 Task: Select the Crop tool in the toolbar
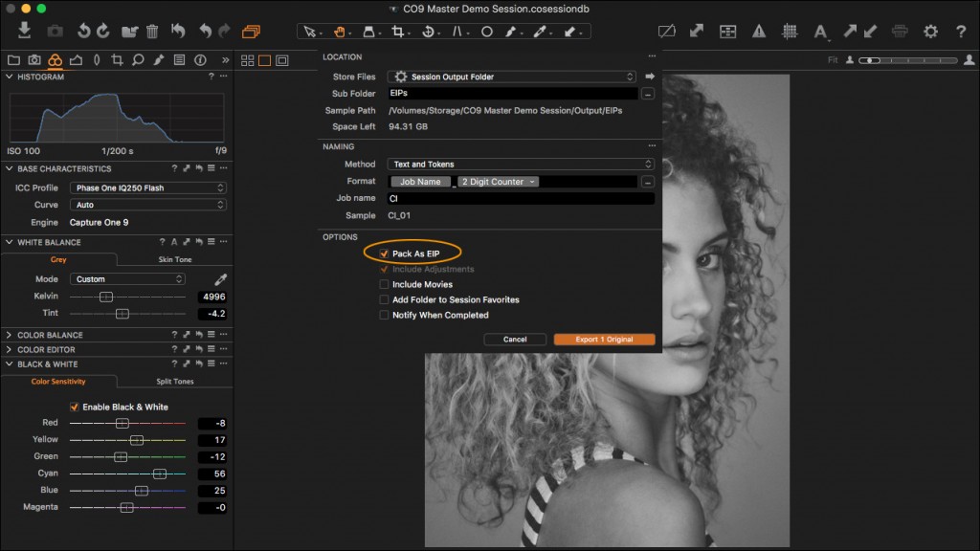(398, 32)
